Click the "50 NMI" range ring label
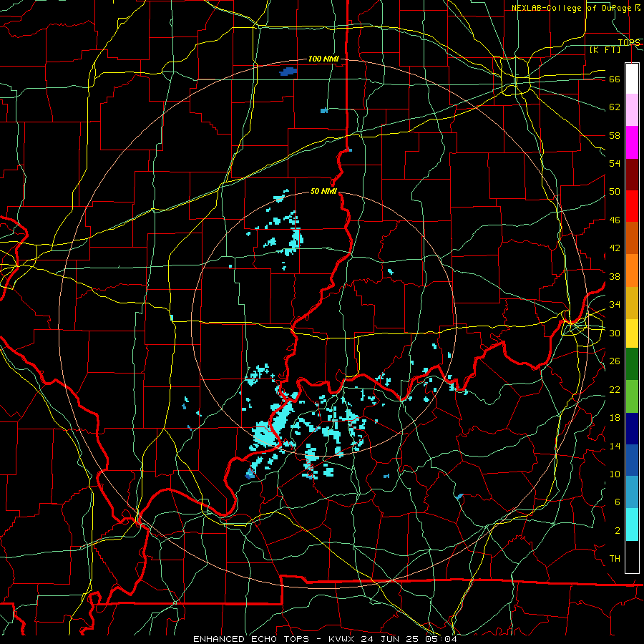 (323, 191)
